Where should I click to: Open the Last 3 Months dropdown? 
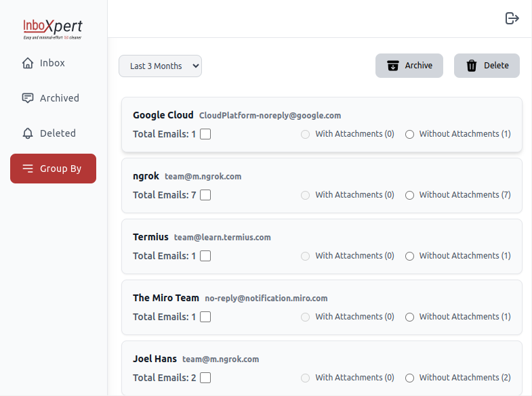160,66
